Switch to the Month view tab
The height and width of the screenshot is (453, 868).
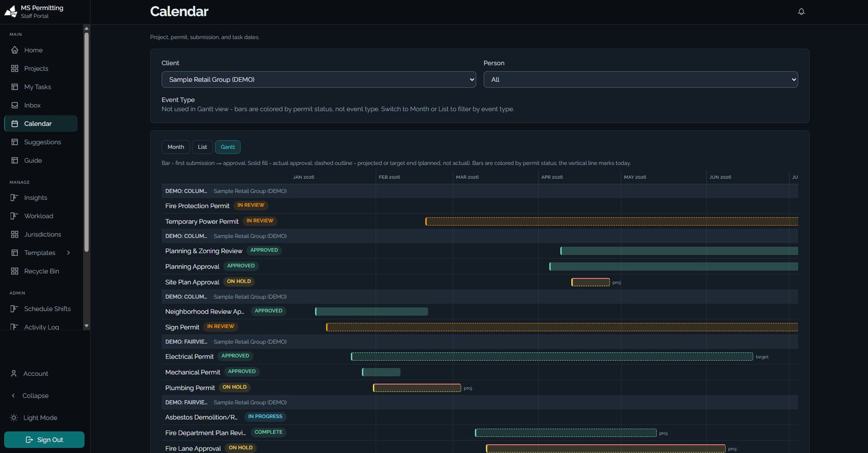pos(176,147)
